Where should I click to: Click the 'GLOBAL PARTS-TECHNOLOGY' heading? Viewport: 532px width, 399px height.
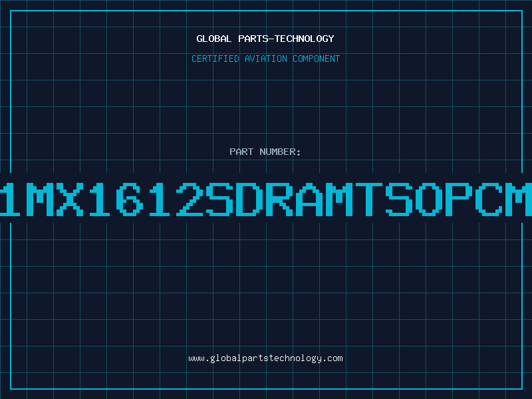(265, 39)
